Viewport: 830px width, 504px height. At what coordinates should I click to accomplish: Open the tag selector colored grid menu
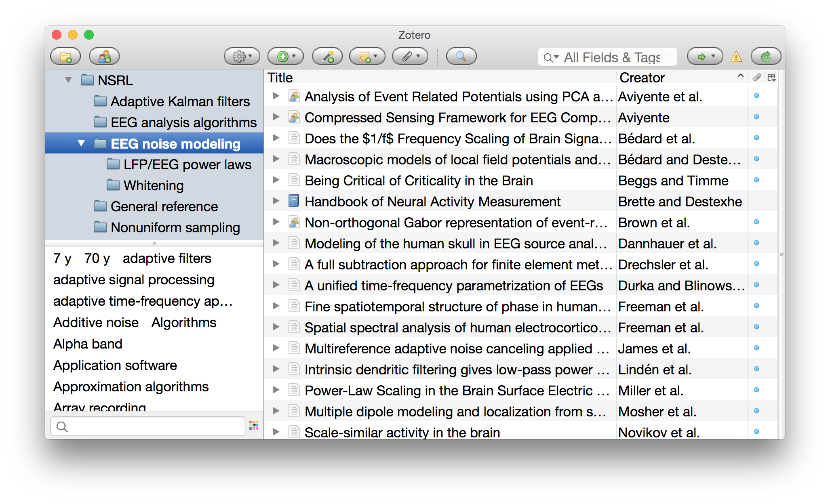coord(254,425)
